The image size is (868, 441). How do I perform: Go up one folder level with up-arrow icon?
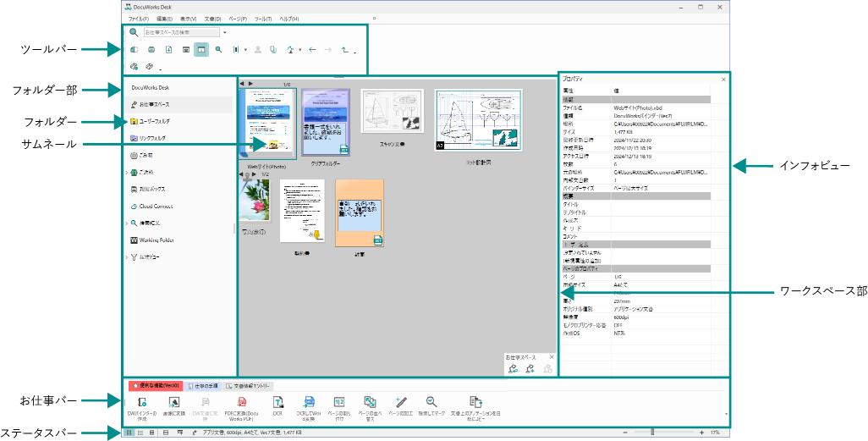pyautogui.click(x=345, y=50)
